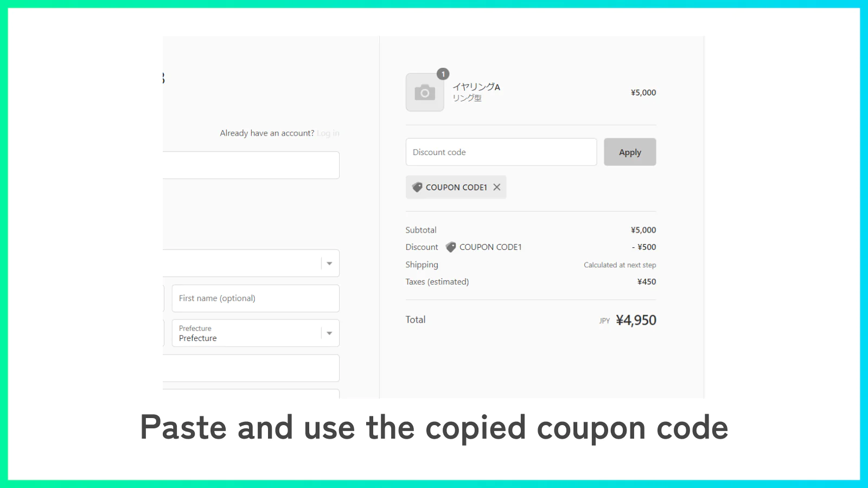Image resolution: width=868 pixels, height=488 pixels.
Task: Click the product camera placeholder thumbnail
Action: (425, 93)
